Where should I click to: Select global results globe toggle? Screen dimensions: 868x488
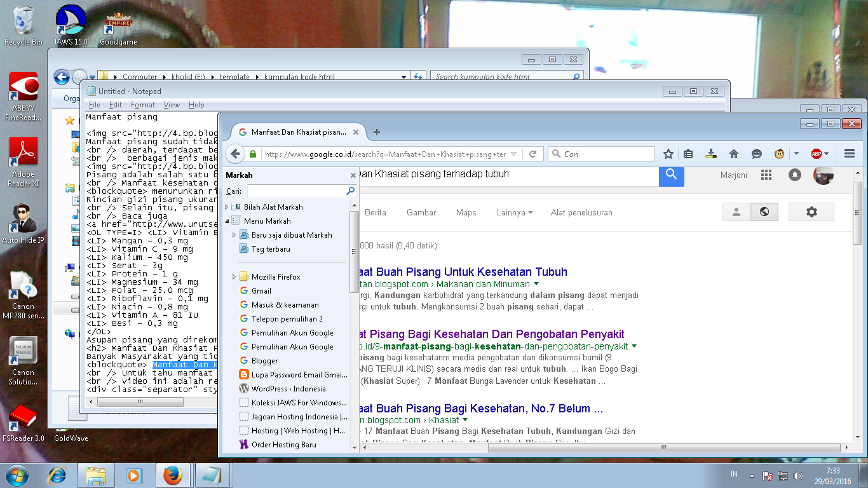click(x=764, y=212)
